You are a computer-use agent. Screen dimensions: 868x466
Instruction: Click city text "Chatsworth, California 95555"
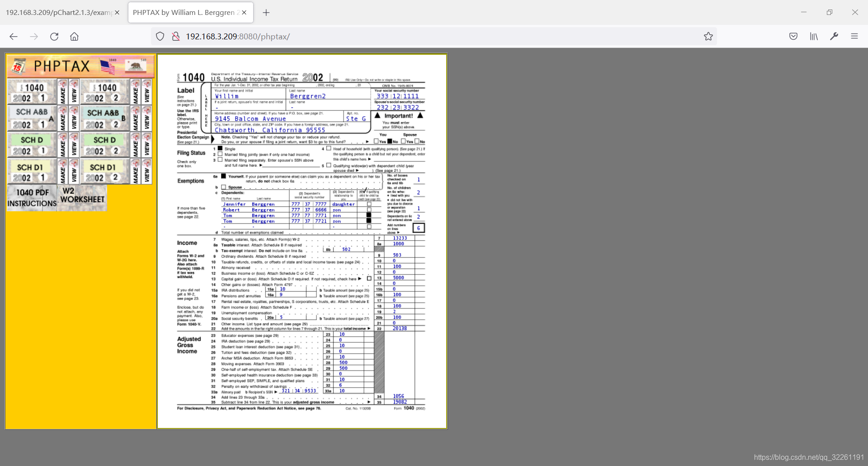270,130
